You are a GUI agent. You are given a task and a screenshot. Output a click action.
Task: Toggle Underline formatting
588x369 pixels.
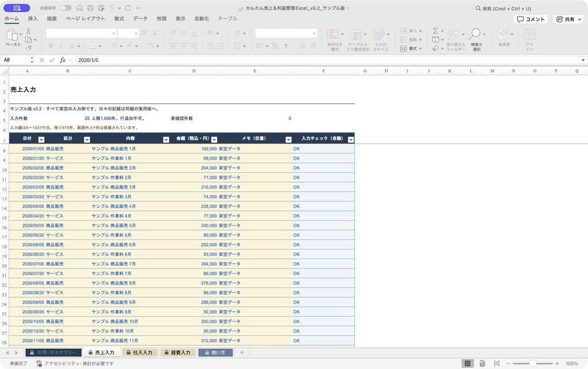pos(71,46)
